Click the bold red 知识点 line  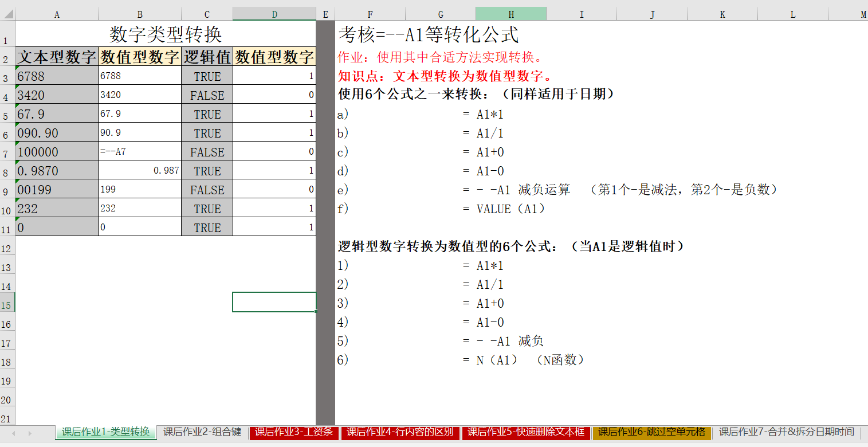point(445,76)
